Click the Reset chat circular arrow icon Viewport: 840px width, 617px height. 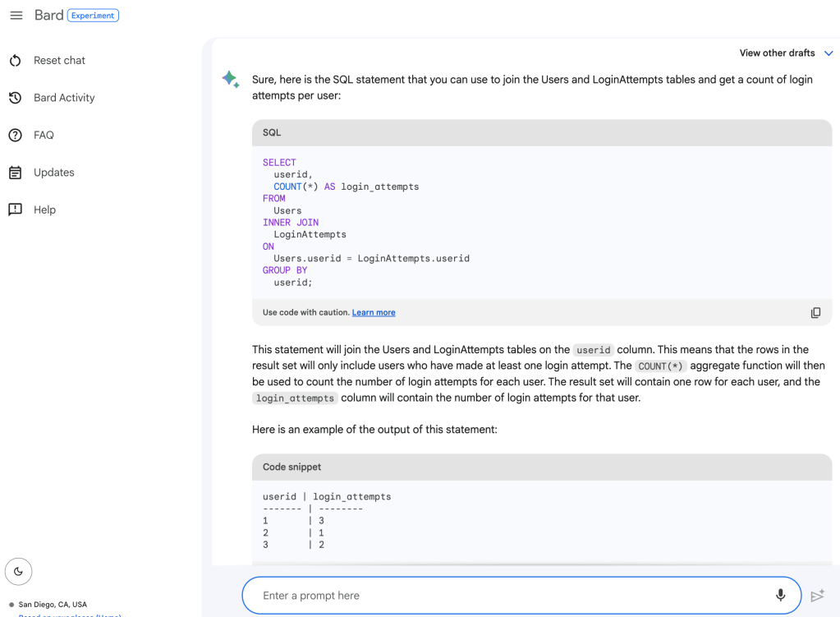pos(15,61)
